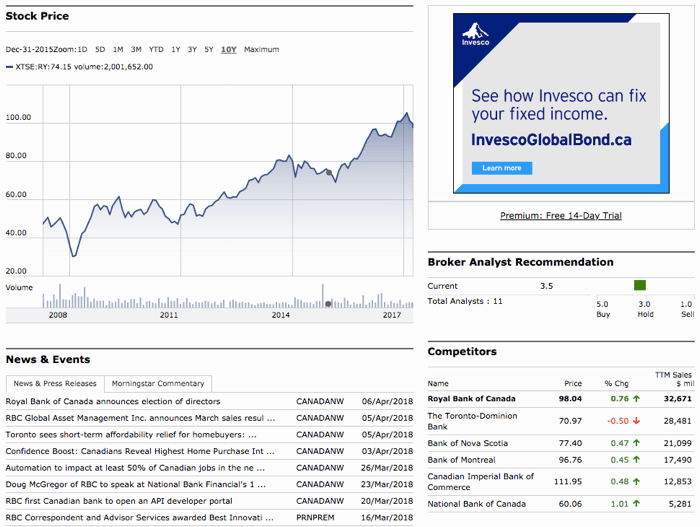Screen dimensions: 700x527
Task: Click date 06/Apr/2018 in news list
Action: click(387, 401)
